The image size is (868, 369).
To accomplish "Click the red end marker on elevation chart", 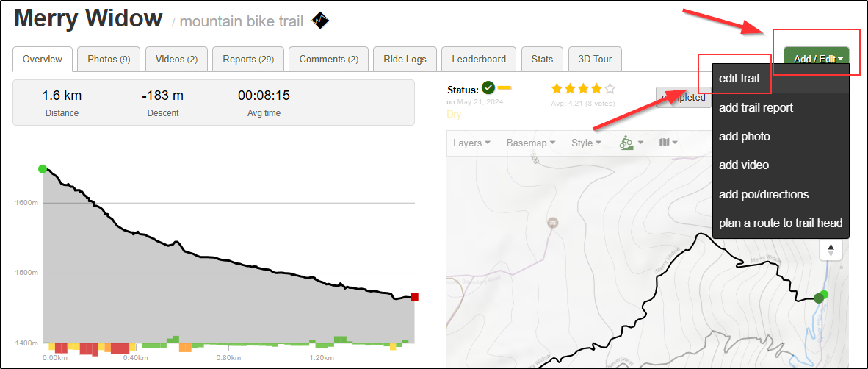I will click(415, 297).
